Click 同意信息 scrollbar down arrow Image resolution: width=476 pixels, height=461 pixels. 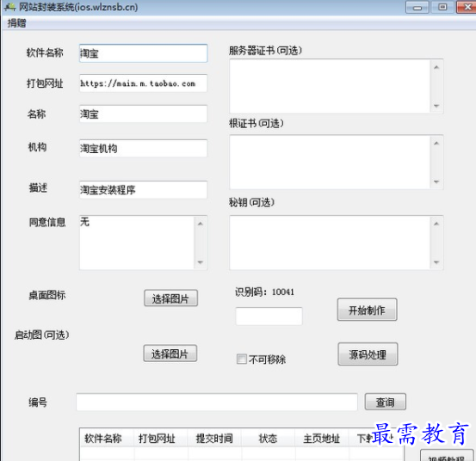coord(201,262)
